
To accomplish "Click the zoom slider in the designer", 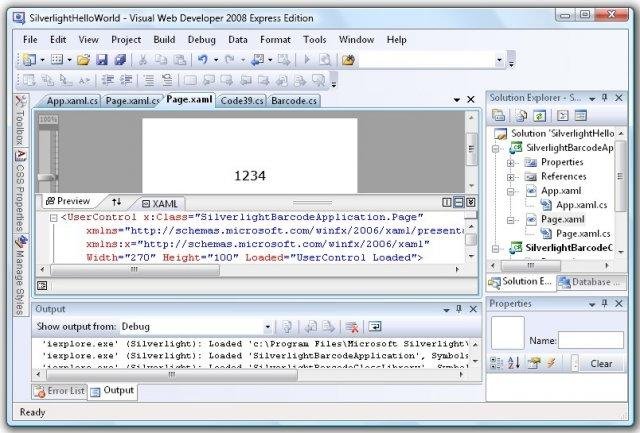I will click(47, 178).
